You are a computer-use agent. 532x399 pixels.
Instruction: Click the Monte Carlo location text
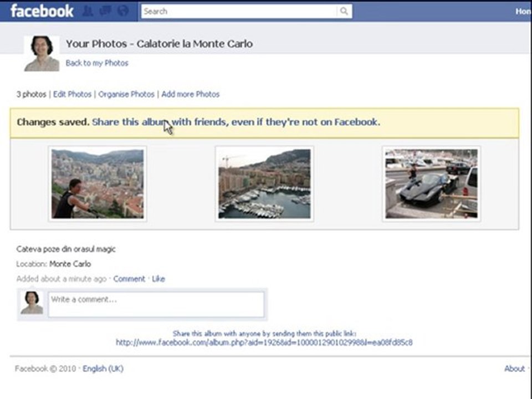70,264
